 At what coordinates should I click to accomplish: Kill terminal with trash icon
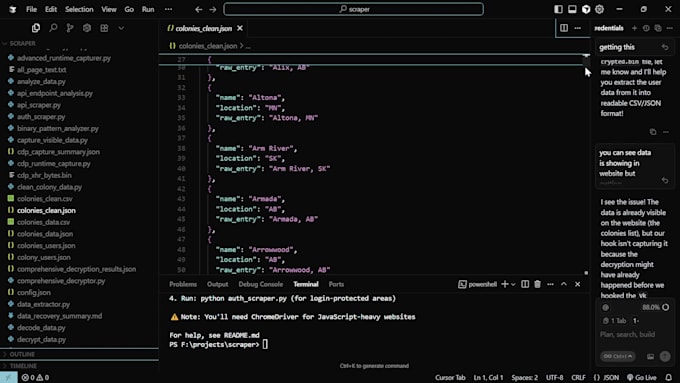point(537,284)
